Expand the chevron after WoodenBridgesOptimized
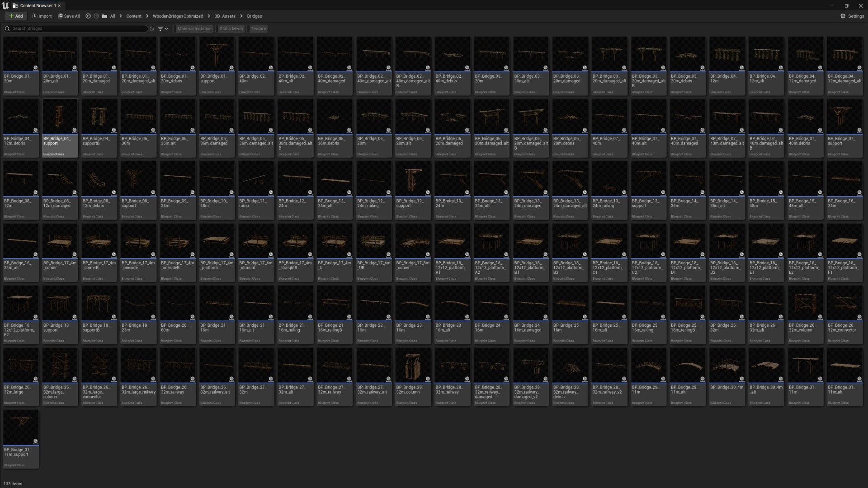Screen dimensions: 868x488 209,16
